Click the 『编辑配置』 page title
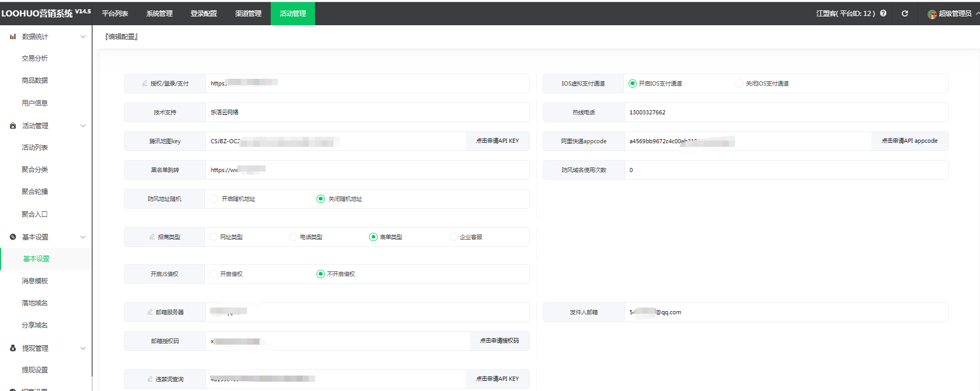 [121, 37]
